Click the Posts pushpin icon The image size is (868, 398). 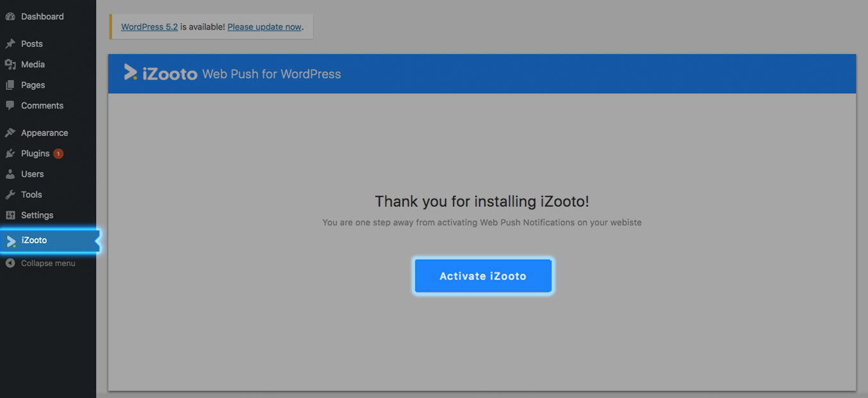(10, 44)
